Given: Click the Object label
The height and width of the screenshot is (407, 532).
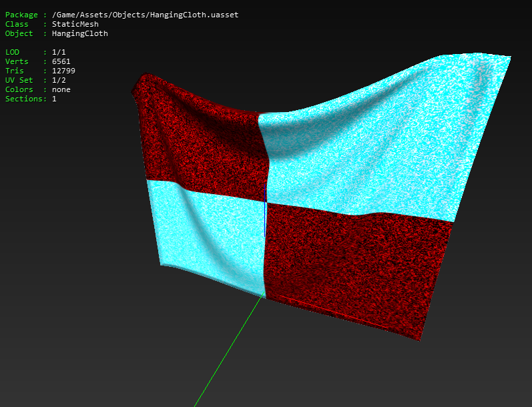Looking at the screenshot, I should click(19, 33).
